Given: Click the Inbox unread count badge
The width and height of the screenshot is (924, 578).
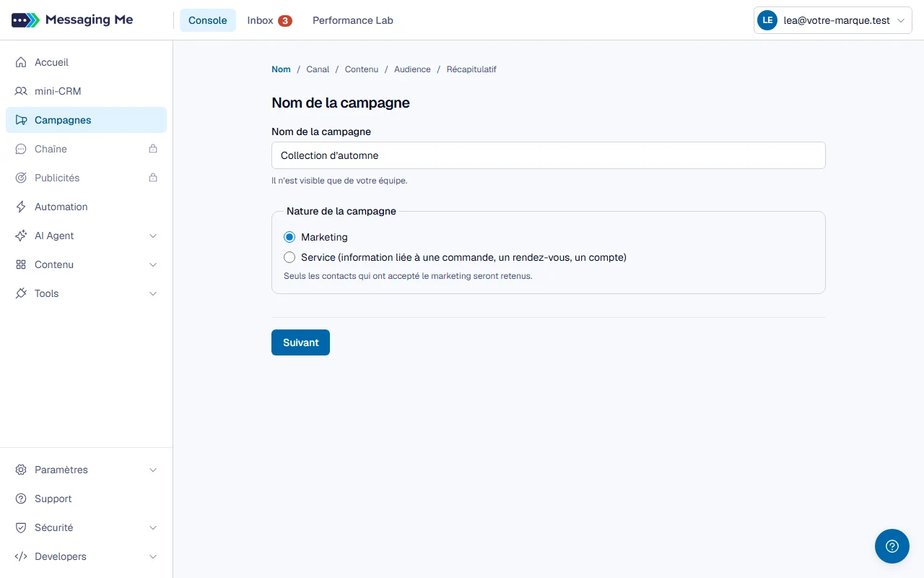Looking at the screenshot, I should coord(285,21).
